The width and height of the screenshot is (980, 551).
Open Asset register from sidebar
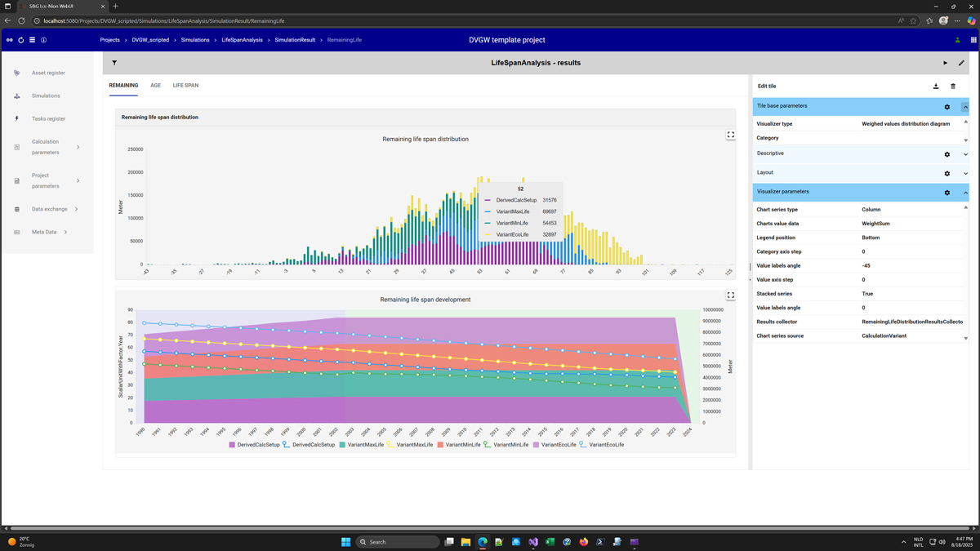[48, 73]
